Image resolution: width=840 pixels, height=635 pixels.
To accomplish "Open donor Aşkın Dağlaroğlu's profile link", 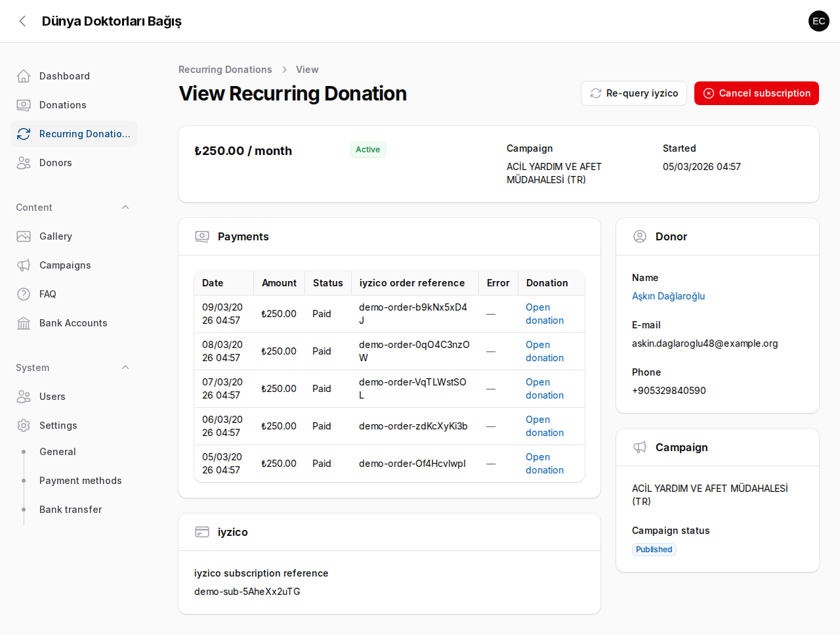I will pyautogui.click(x=668, y=296).
